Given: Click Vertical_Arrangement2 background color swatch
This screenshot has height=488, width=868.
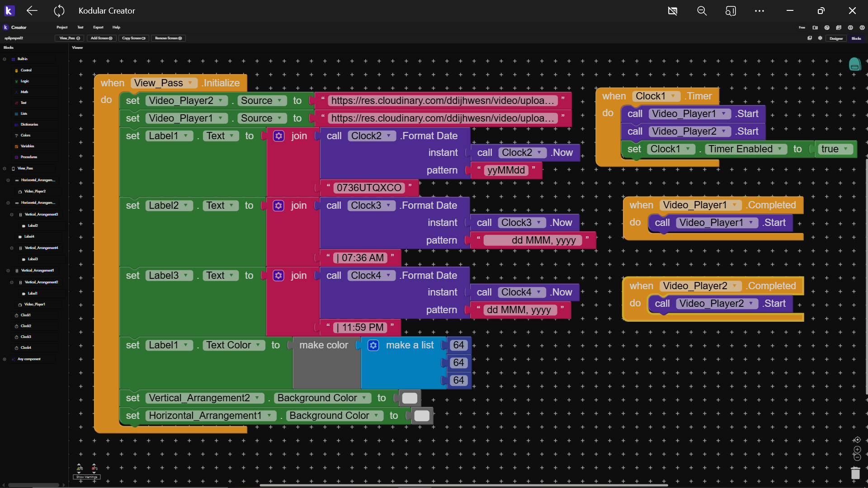Looking at the screenshot, I should [x=410, y=398].
